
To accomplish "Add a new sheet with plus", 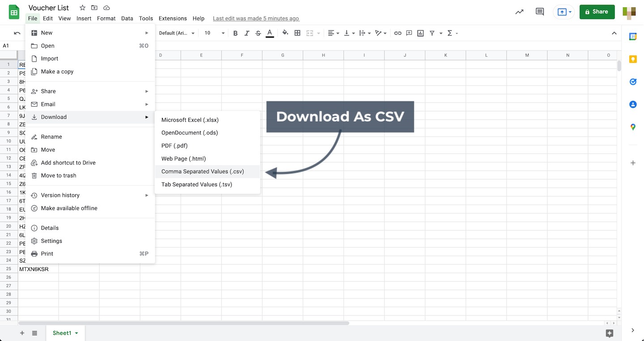I will (x=22, y=333).
